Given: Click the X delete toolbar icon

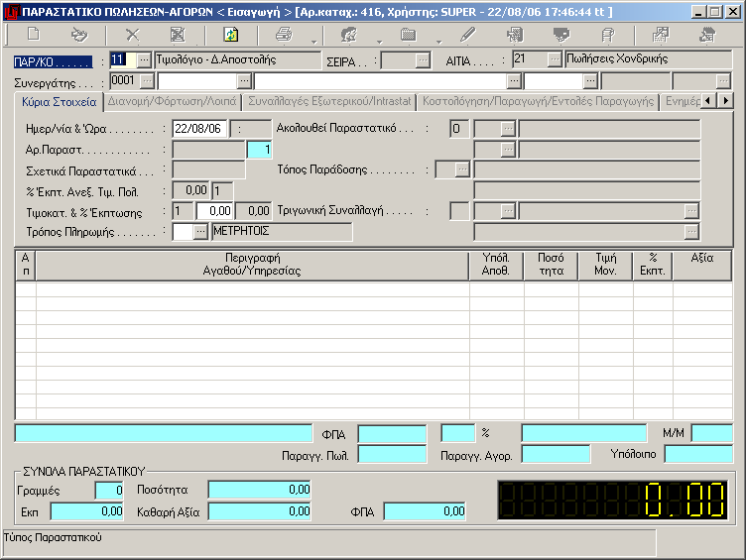Looking at the screenshot, I should [132, 35].
